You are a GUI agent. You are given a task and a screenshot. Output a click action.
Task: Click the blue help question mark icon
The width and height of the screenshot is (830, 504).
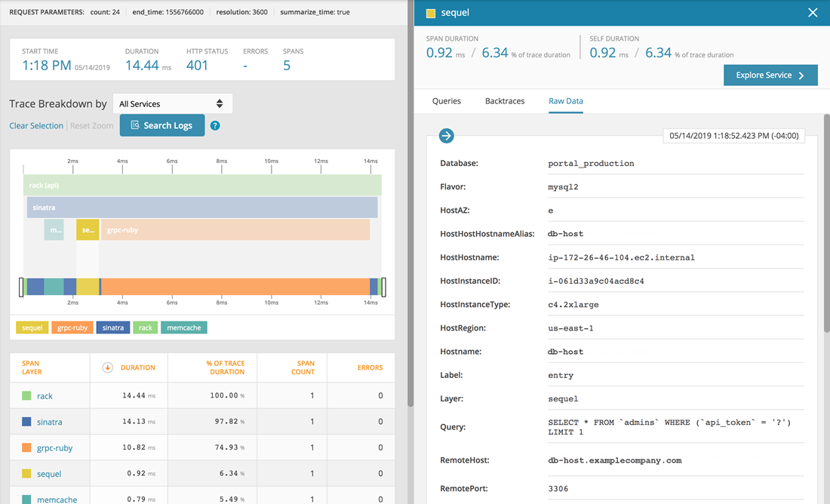[215, 125]
